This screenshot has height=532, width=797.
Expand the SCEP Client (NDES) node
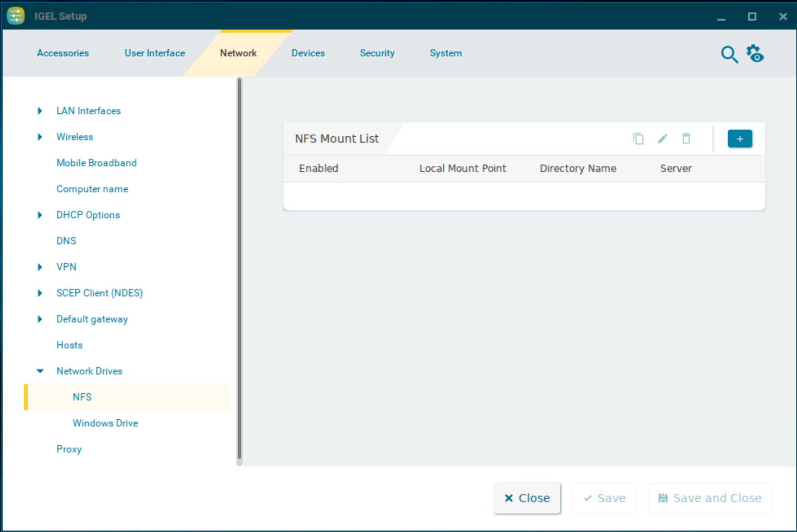click(x=40, y=293)
